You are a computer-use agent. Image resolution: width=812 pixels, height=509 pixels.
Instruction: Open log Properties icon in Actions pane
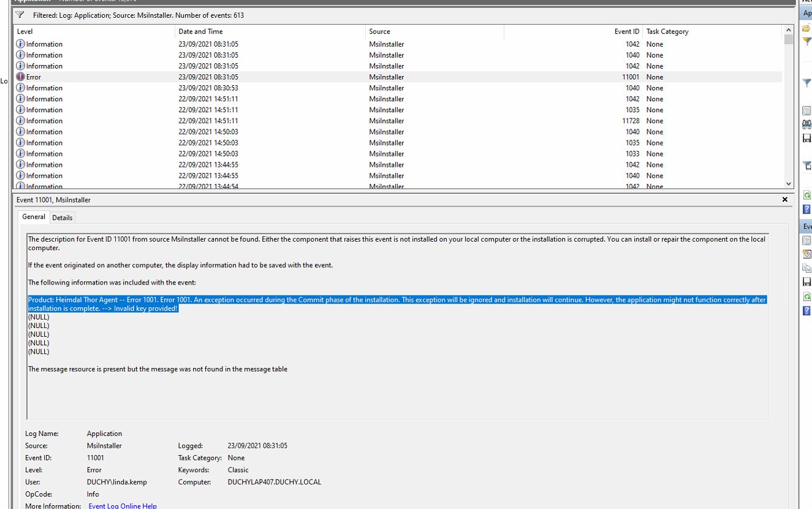coord(806,111)
